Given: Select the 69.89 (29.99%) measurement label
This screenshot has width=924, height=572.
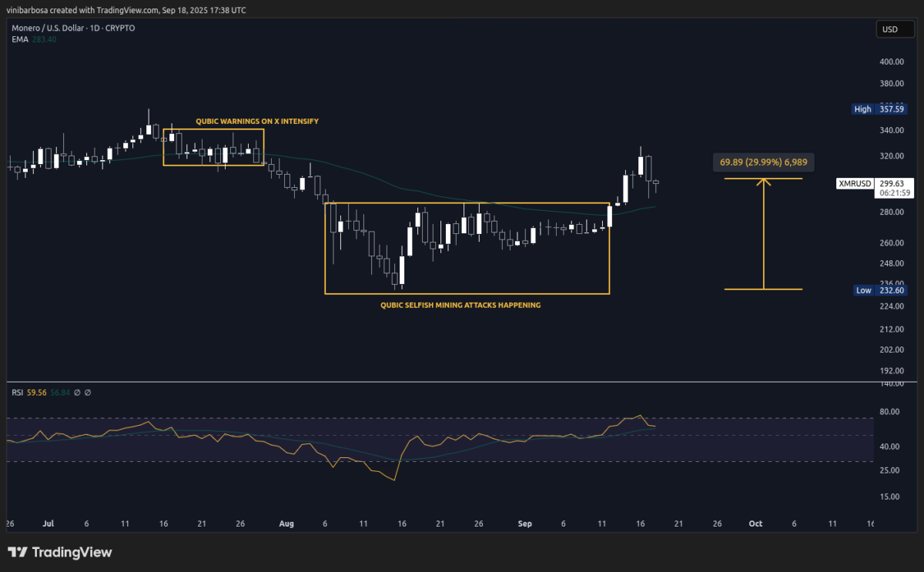Looking at the screenshot, I should (x=763, y=162).
